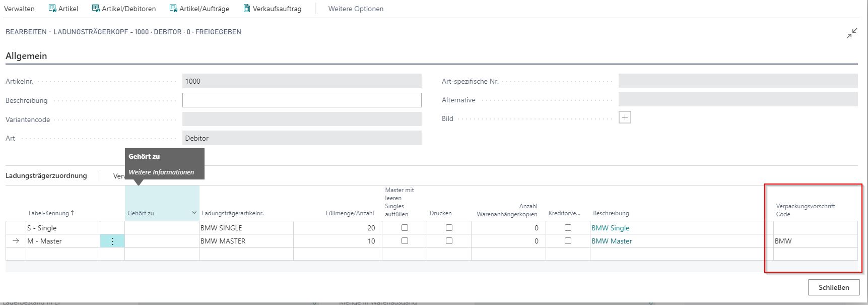The image size is (868, 305).
Task: Open row options for M - Master
Action: click(112, 241)
